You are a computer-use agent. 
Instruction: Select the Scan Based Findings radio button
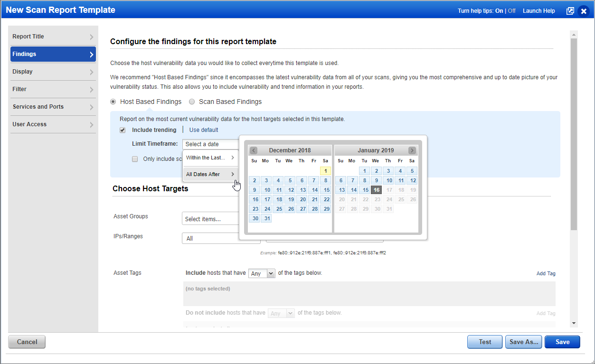(192, 102)
